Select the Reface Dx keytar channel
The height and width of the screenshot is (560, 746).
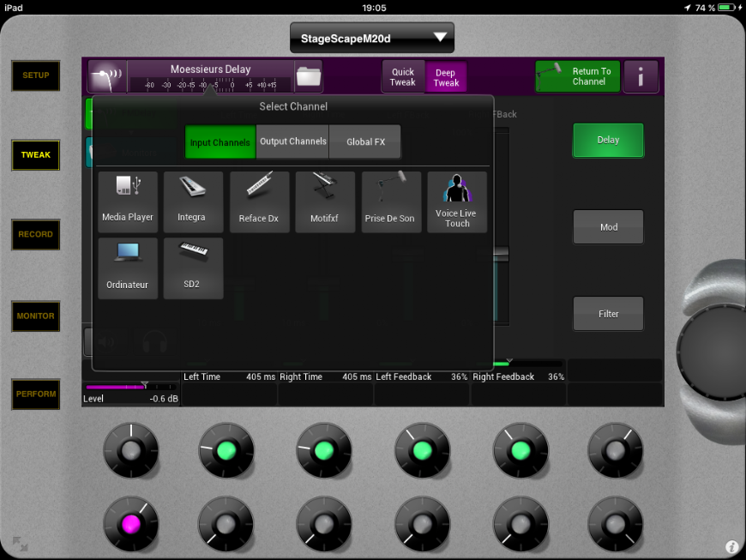coord(259,202)
